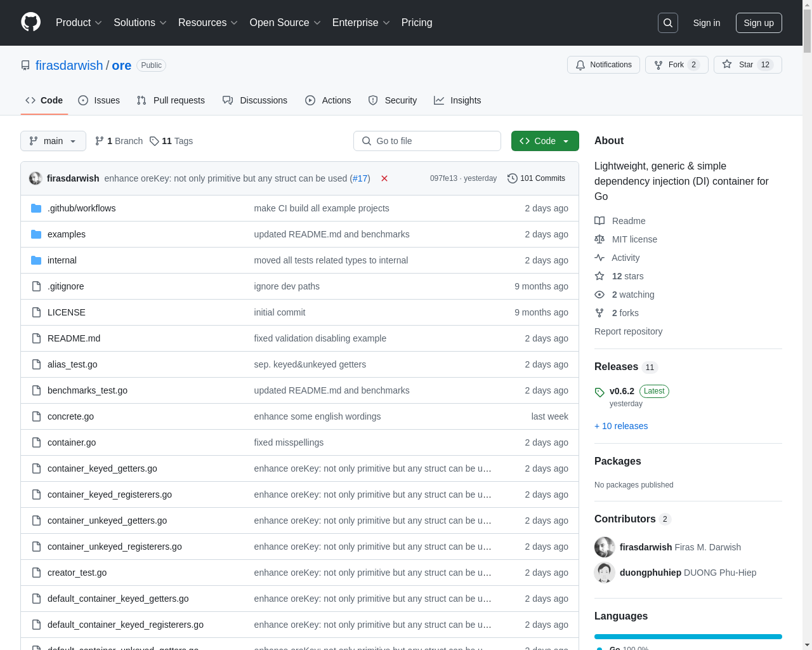This screenshot has height=650, width=812.
Task: Click the failed status X icon
Action: (x=384, y=178)
